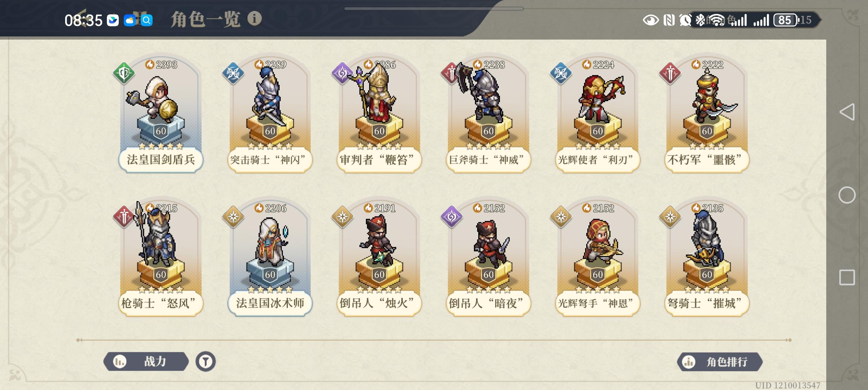Open the 角色排行 ranking button

click(x=720, y=362)
